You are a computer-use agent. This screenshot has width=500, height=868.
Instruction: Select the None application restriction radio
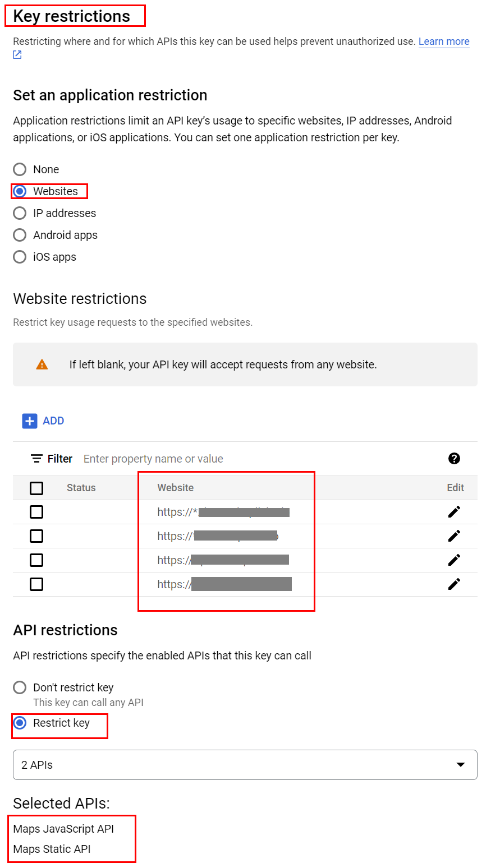20,169
